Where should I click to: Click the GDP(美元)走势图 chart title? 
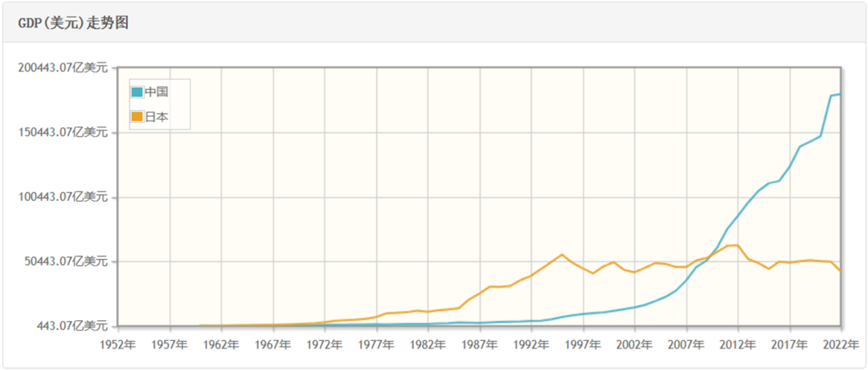click(73, 23)
